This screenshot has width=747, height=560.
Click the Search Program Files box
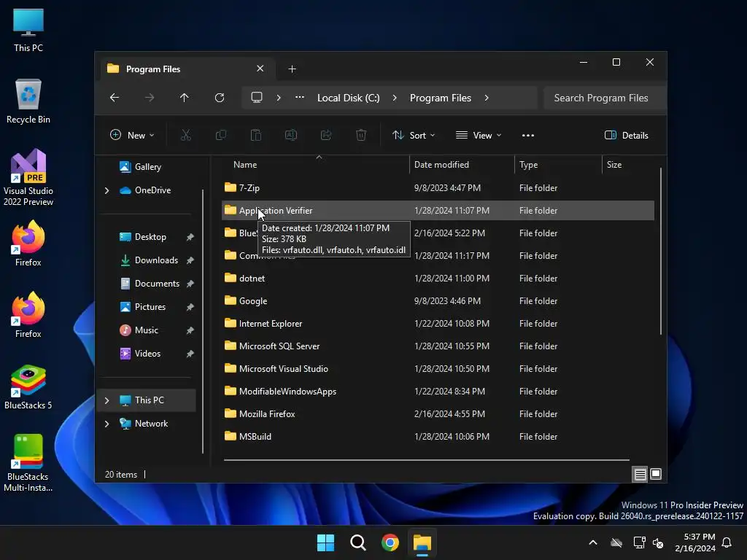click(x=605, y=98)
